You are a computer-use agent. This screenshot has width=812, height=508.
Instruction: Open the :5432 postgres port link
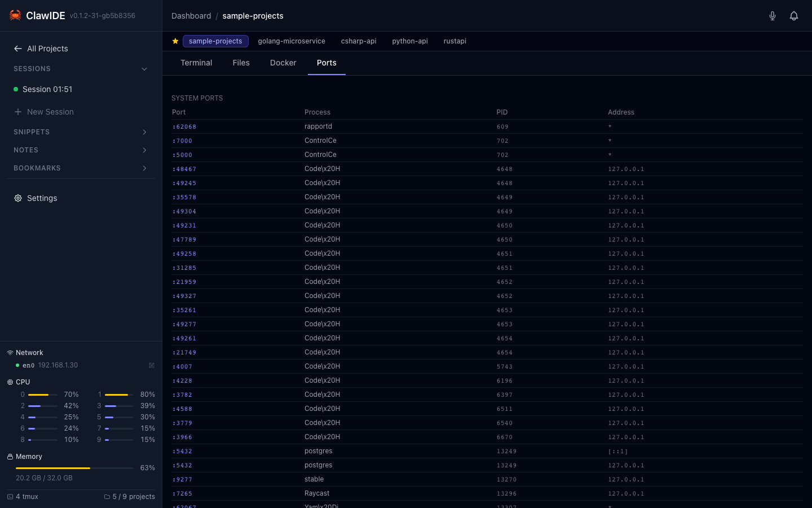(182, 451)
